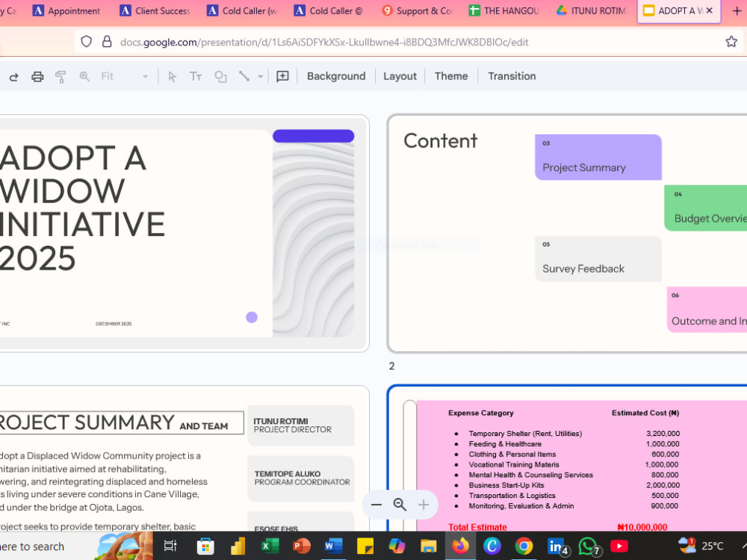
Task: Open the Theme panel
Action: (450, 76)
